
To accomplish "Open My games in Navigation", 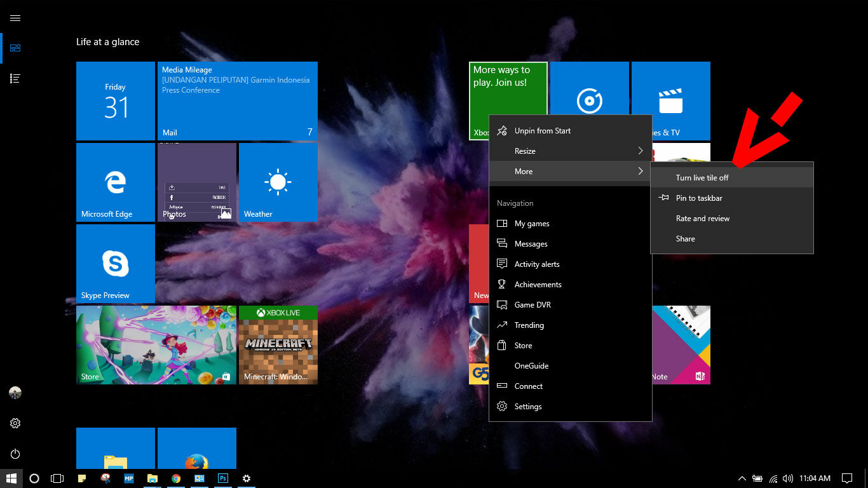I will 571,224.
